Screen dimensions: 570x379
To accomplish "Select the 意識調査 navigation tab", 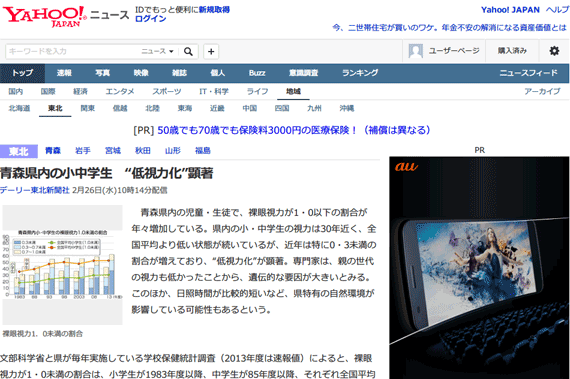I will [x=304, y=73].
